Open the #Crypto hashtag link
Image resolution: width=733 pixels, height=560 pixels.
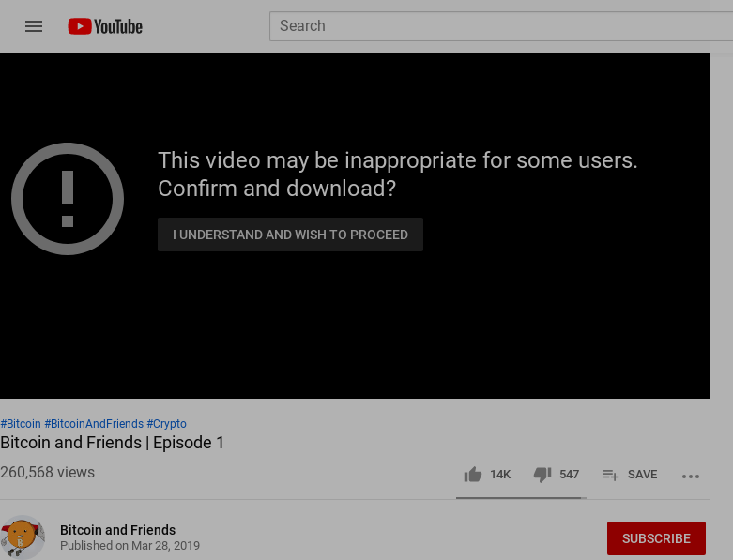click(166, 424)
